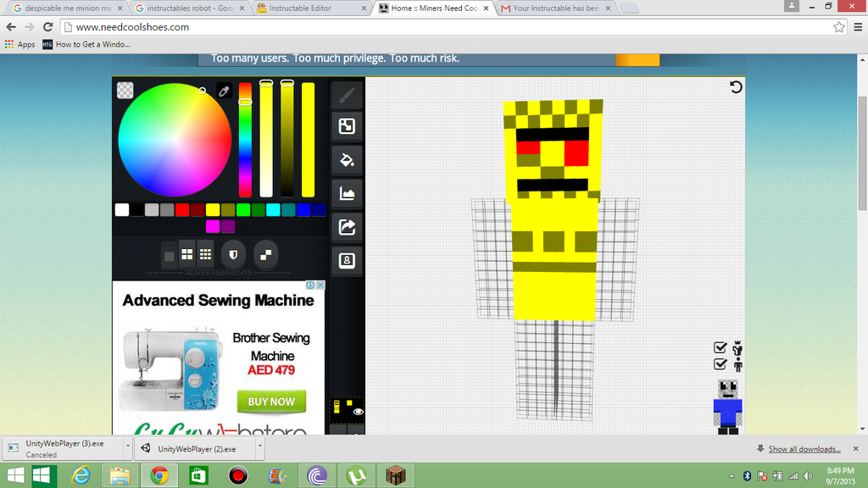Pick the black palette swatch
The height and width of the screenshot is (488, 868).
(x=136, y=210)
